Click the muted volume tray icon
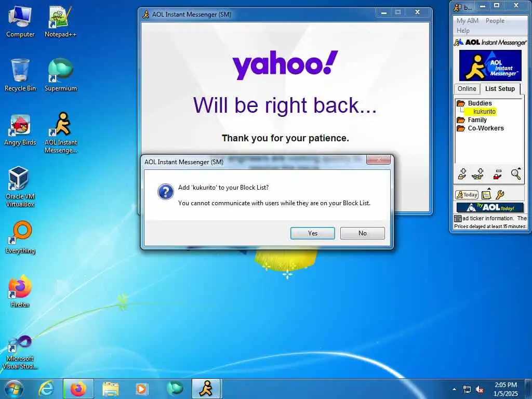Viewport: 532px width, 399px height. coord(480,390)
